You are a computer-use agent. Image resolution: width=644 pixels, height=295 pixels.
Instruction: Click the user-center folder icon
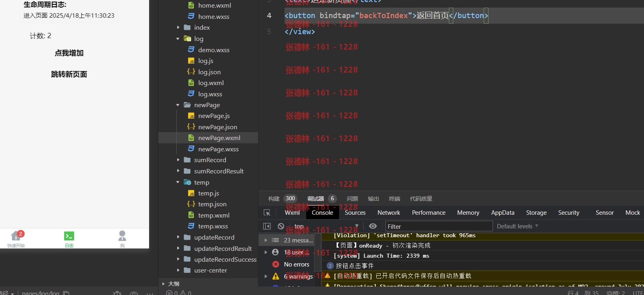(x=187, y=270)
